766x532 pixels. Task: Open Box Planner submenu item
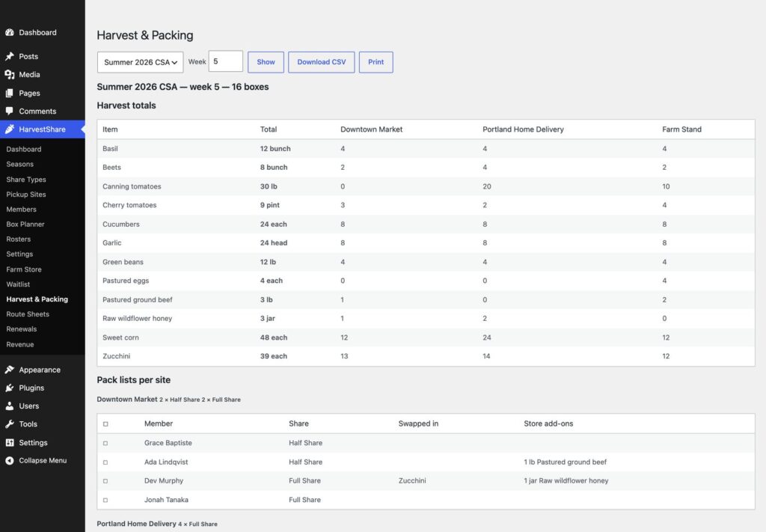[x=25, y=224]
